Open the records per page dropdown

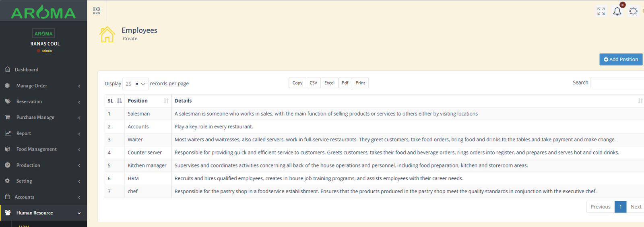(x=143, y=84)
